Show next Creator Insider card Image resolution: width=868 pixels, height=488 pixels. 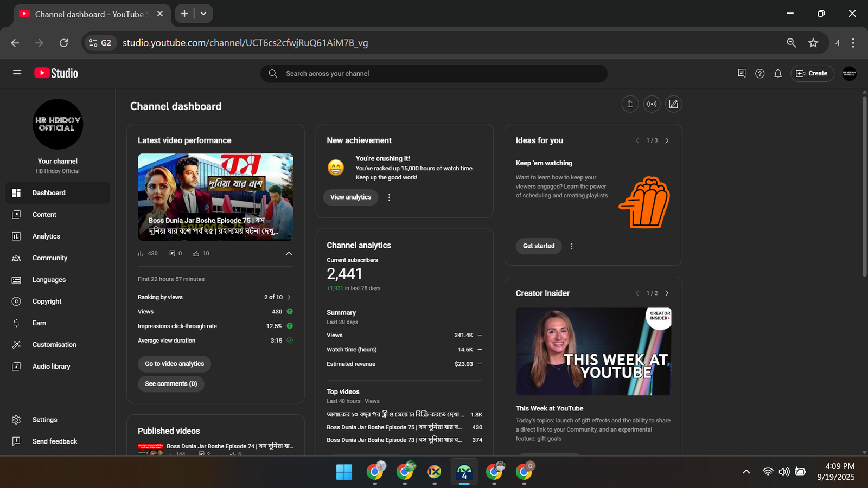667,293
